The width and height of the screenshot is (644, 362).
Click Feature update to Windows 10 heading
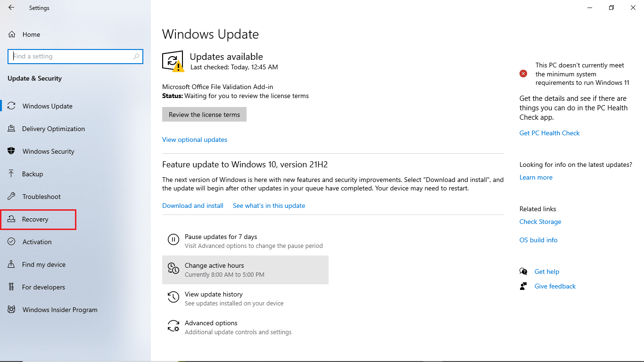pos(245,165)
